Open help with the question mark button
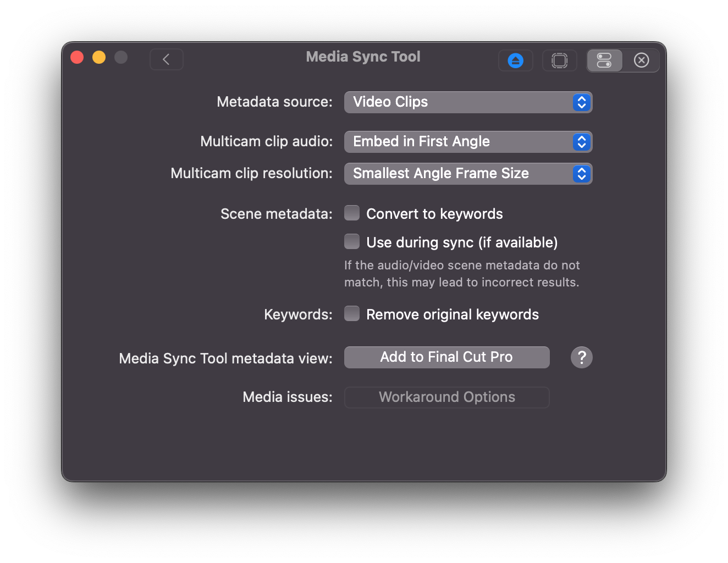This screenshot has height=563, width=728. pyautogui.click(x=581, y=357)
